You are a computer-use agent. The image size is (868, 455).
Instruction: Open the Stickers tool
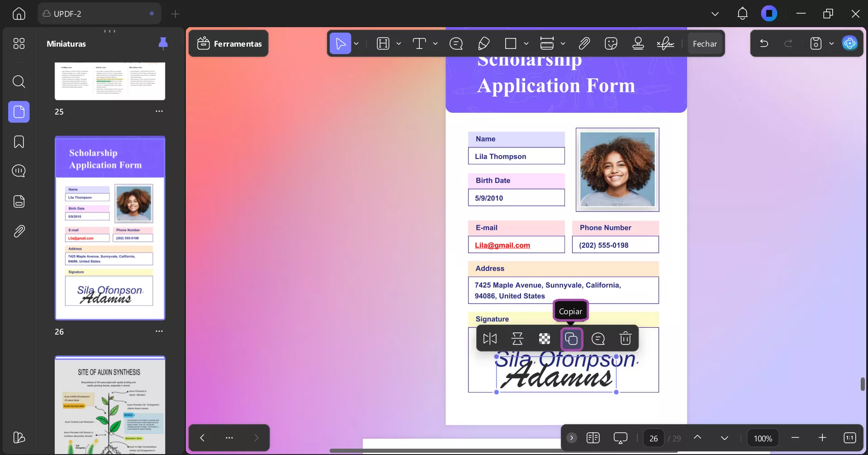611,43
